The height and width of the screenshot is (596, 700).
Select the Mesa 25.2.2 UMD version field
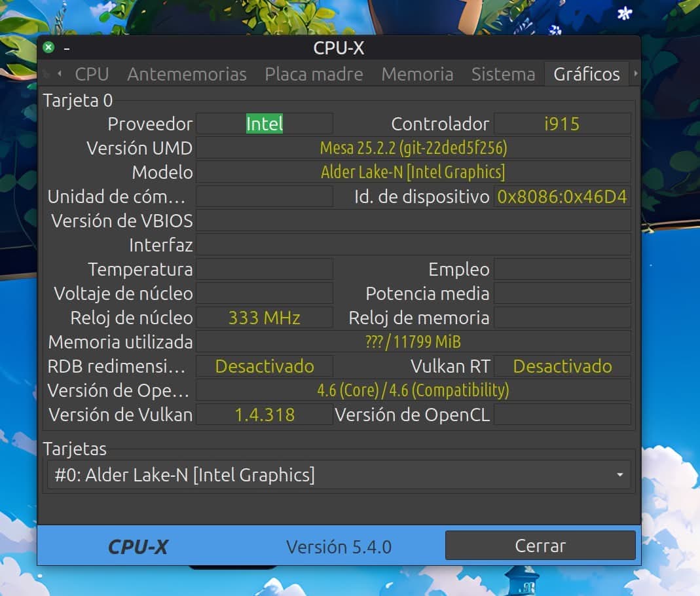click(413, 148)
